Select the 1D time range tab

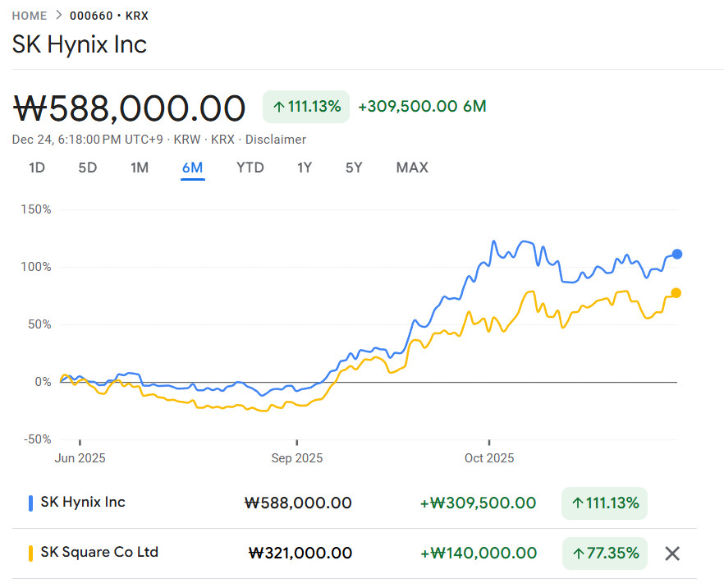pos(37,168)
